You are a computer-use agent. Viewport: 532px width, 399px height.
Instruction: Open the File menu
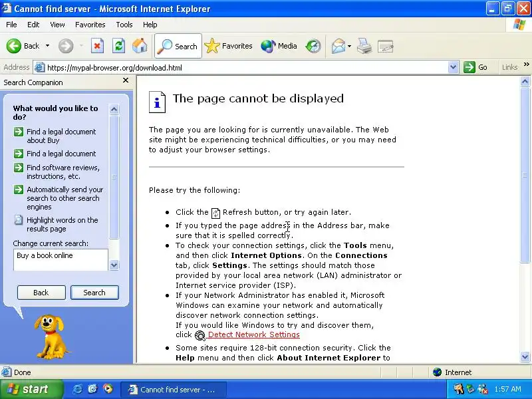point(11,25)
